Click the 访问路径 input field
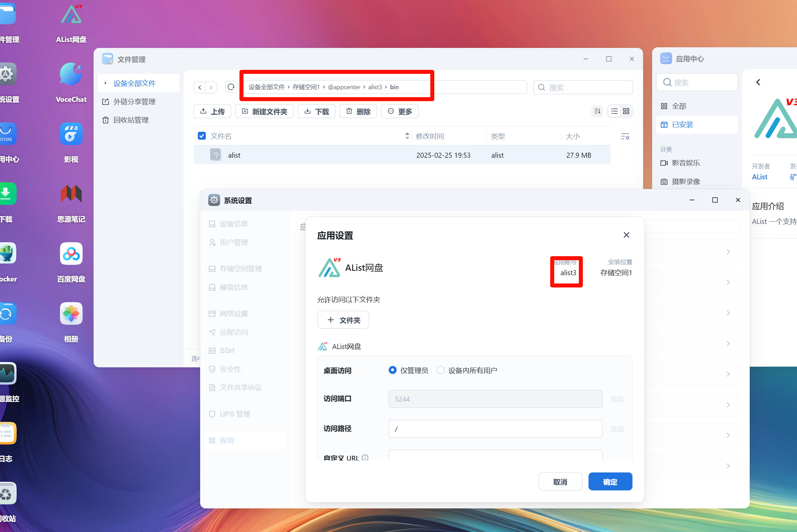This screenshot has height=532, width=797. click(495, 429)
